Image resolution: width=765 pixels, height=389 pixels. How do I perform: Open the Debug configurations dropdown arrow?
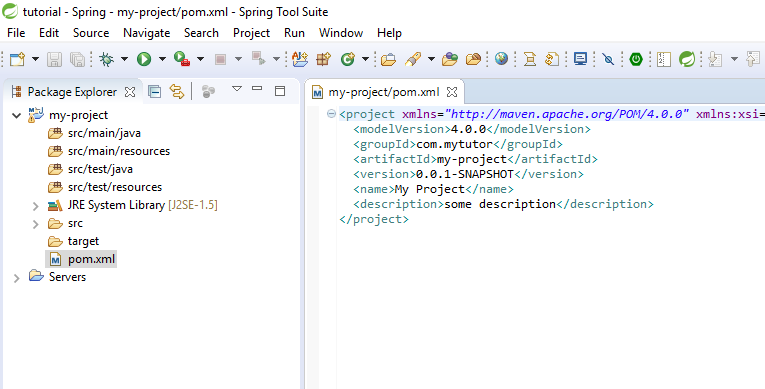pos(124,59)
